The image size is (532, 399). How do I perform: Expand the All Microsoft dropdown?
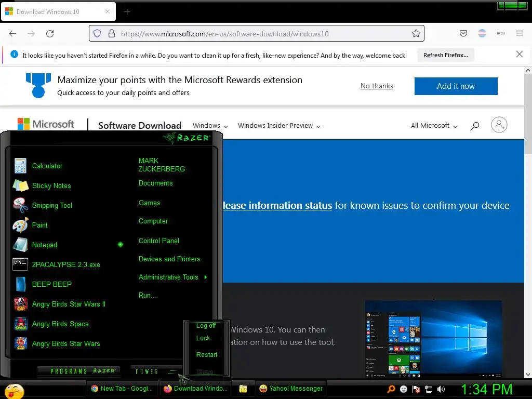434,126
